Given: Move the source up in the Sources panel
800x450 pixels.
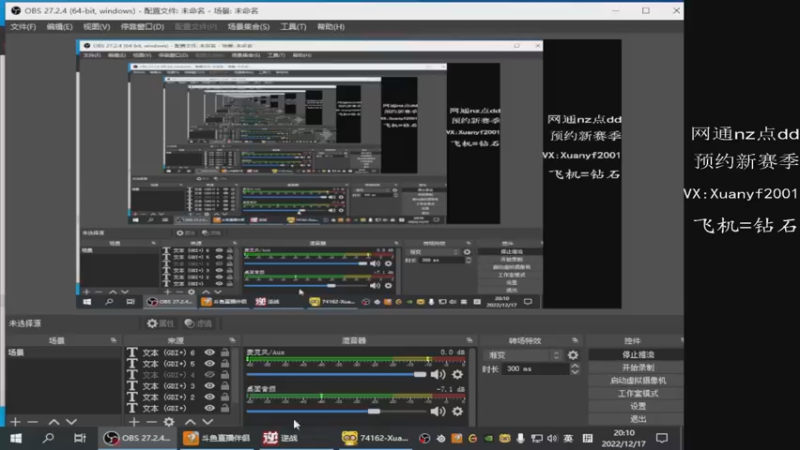Looking at the screenshot, I should pos(190,422).
